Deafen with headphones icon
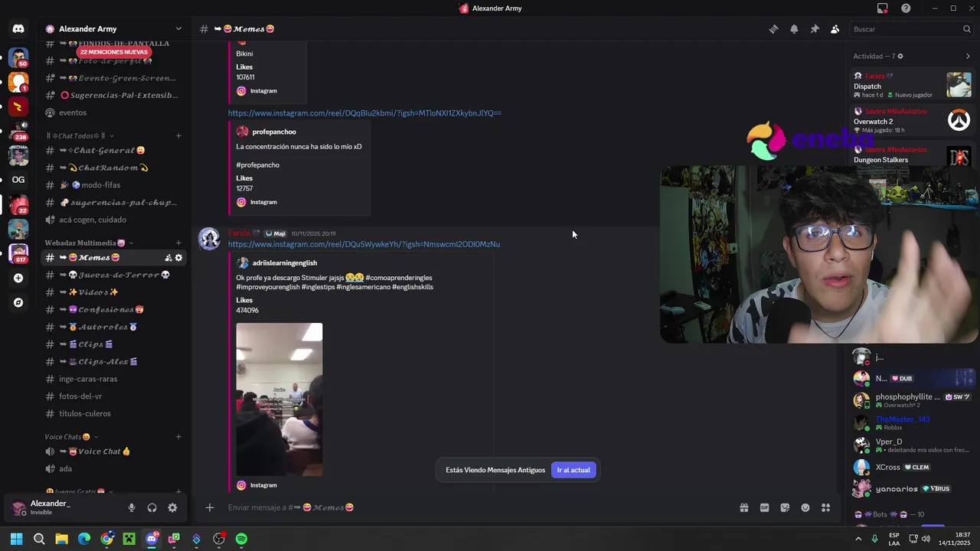The height and width of the screenshot is (551, 980). pos(152,507)
